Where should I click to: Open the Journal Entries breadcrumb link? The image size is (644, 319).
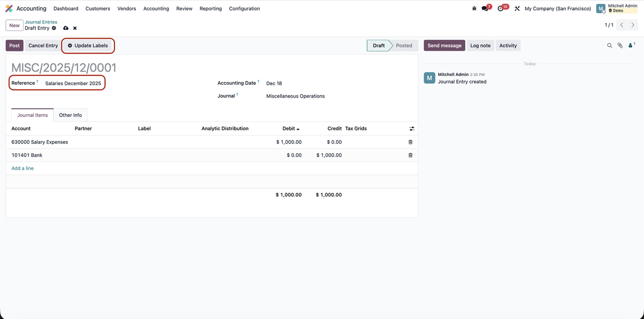[x=41, y=21]
